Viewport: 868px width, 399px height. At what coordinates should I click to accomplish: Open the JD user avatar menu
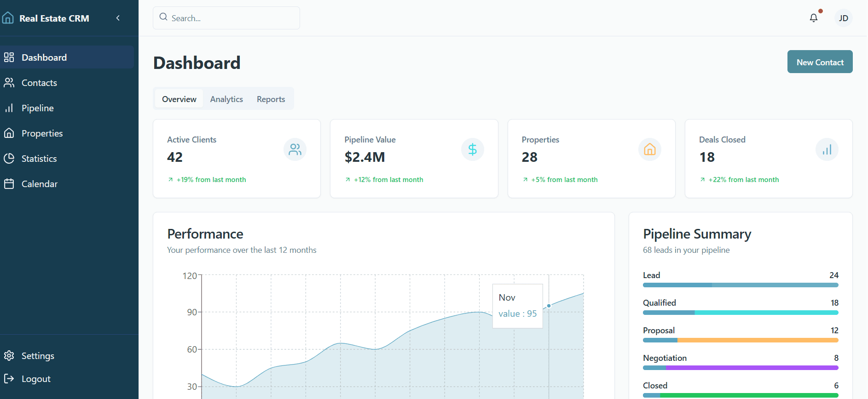pyautogui.click(x=843, y=18)
